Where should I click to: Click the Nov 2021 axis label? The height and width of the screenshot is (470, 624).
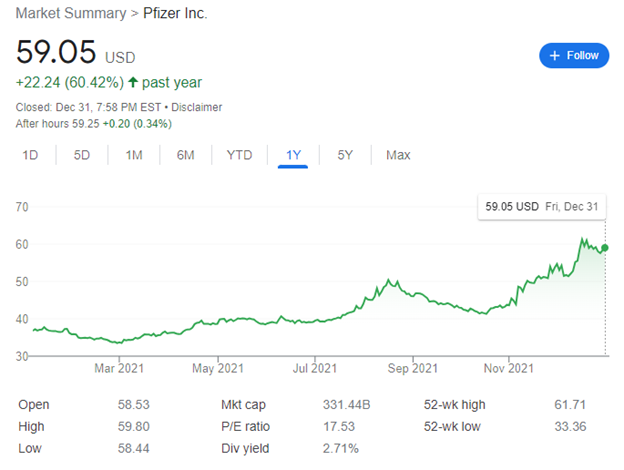509,368
